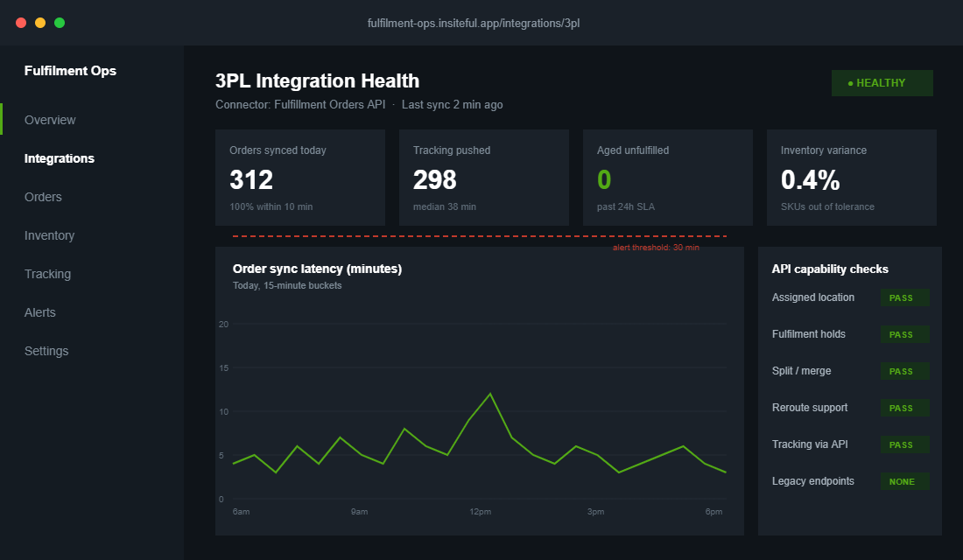Click the alert threshold 30 min label

pyautogui.click(x=656, y=248)
